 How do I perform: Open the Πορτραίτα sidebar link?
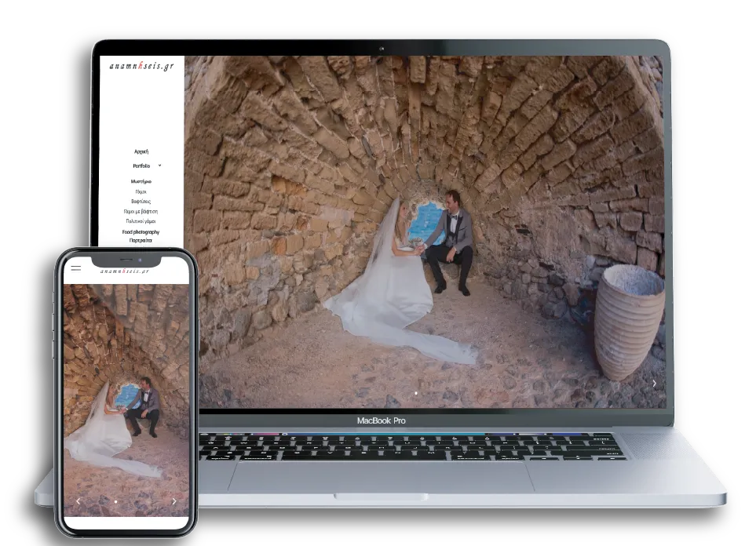[x=141, y=241]
